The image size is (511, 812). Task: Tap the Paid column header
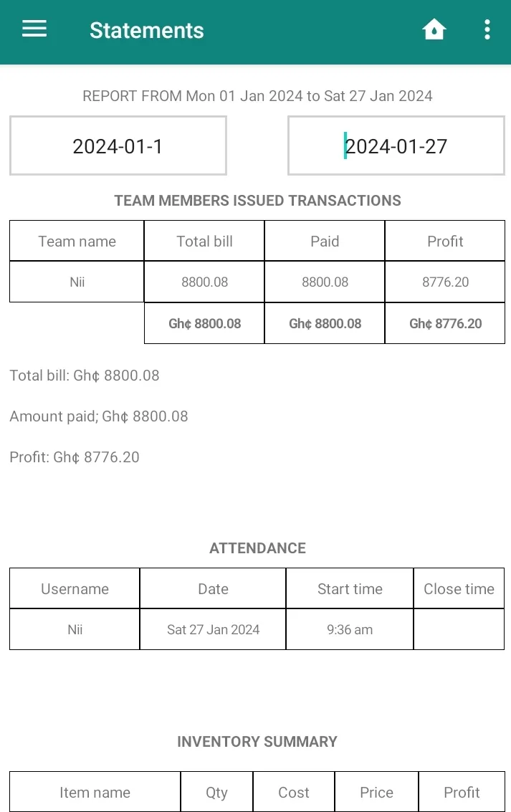pyautogui.click(x=325, y=241)
